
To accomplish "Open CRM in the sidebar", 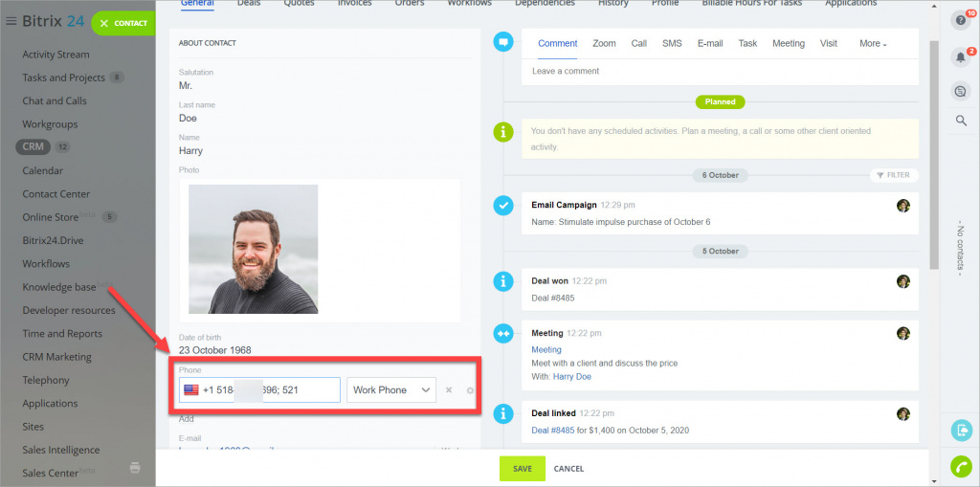I will 33,147.
